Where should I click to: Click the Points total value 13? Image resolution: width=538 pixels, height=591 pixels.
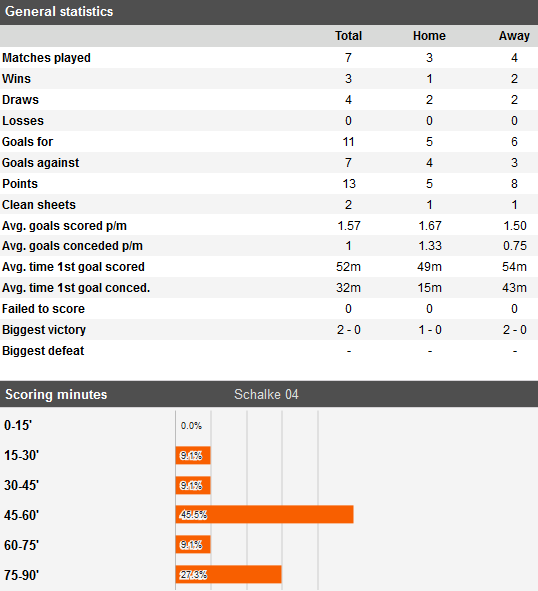point(349,184)
